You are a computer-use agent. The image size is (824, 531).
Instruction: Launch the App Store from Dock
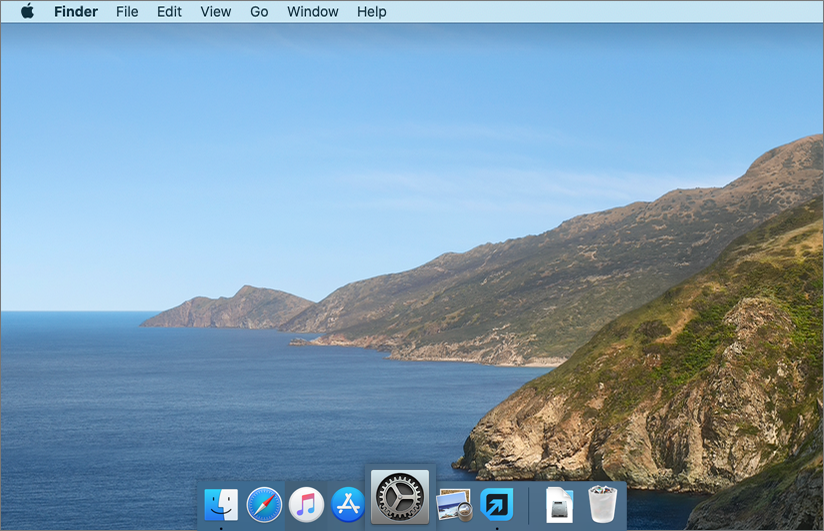point(348,504)
